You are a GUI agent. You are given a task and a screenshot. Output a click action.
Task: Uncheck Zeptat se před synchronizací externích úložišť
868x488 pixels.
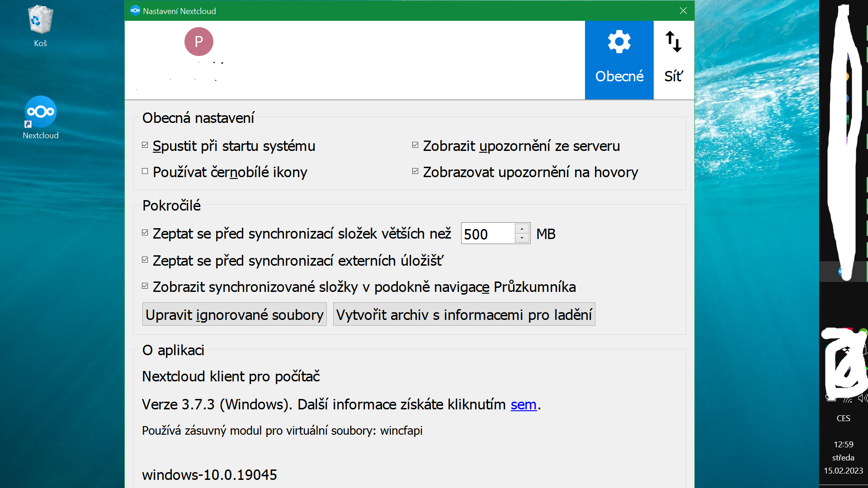click(145, 259)
